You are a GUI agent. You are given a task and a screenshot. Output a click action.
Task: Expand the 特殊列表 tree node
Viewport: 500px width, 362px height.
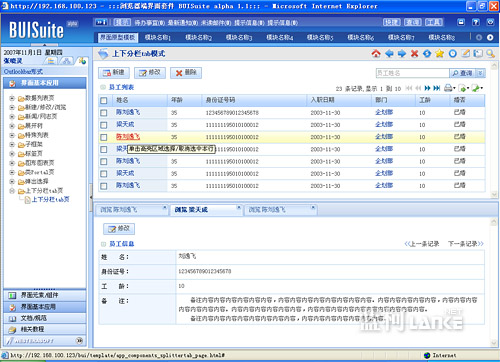tap(12, 135)
